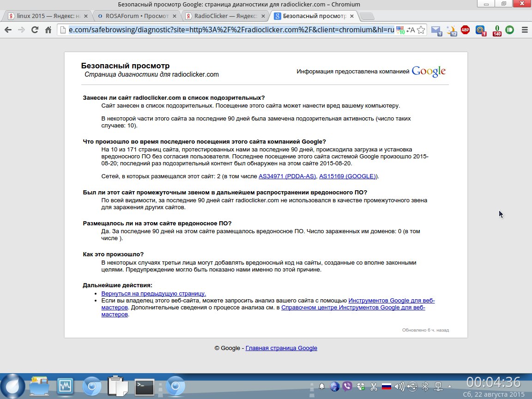
Task: Open the terminal from the taskbar
Action: [x=145, y=387]
